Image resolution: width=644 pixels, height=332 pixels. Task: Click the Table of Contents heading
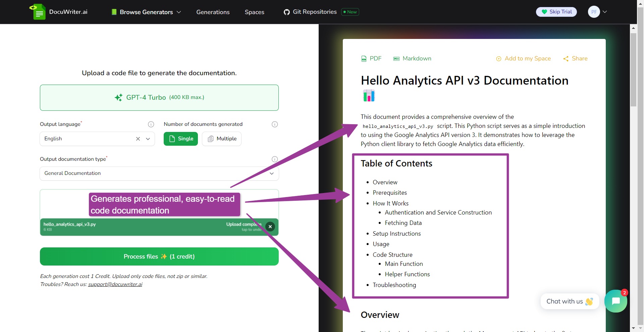click(x=396, y=163)
